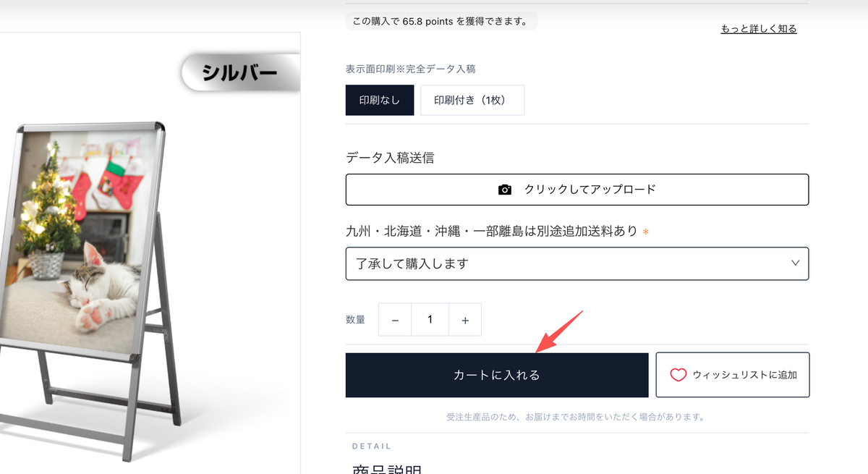Click the 表示面印刷※完全データ入稿 label

coord(411,69)
